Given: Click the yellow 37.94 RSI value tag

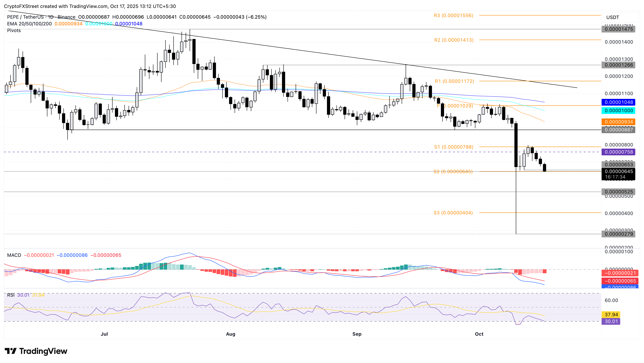Looking at the screenshot, I should point(611,314).
